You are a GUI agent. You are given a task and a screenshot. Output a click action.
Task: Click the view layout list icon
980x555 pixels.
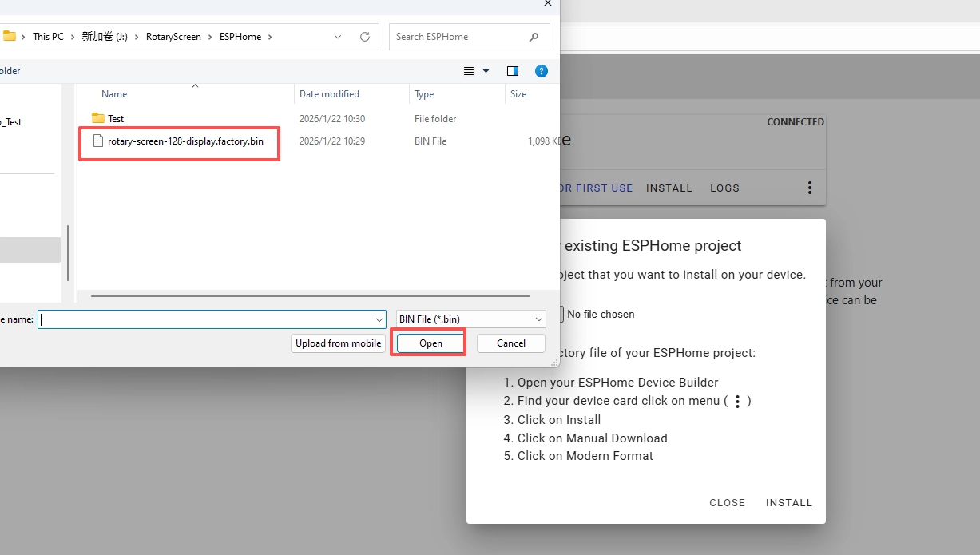click(x=469, y=71)
